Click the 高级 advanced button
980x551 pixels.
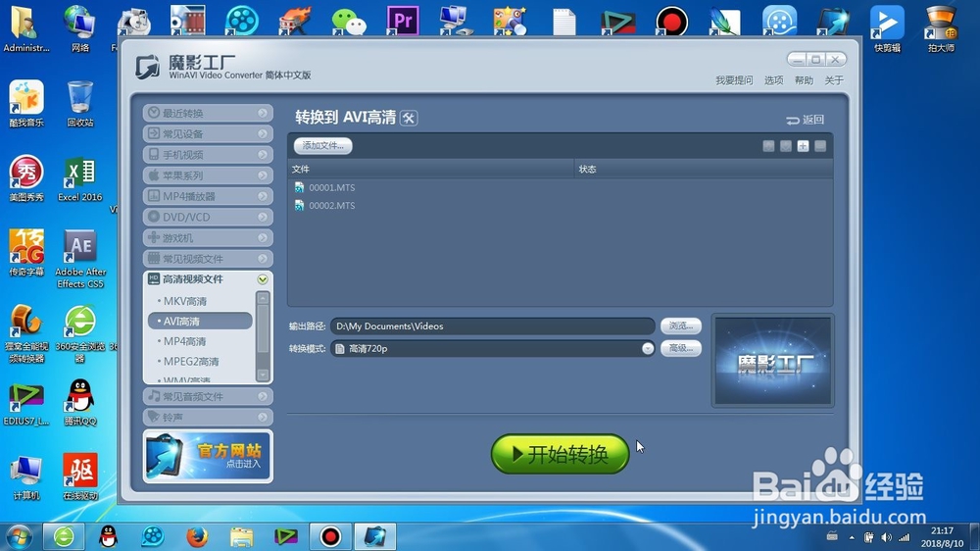(x=681, y=348)
